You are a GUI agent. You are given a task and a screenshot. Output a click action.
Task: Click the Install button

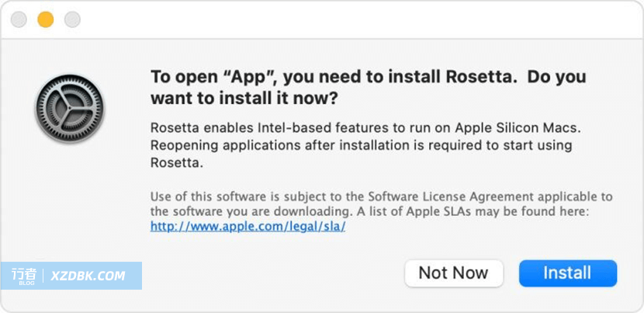pos(568,273)
